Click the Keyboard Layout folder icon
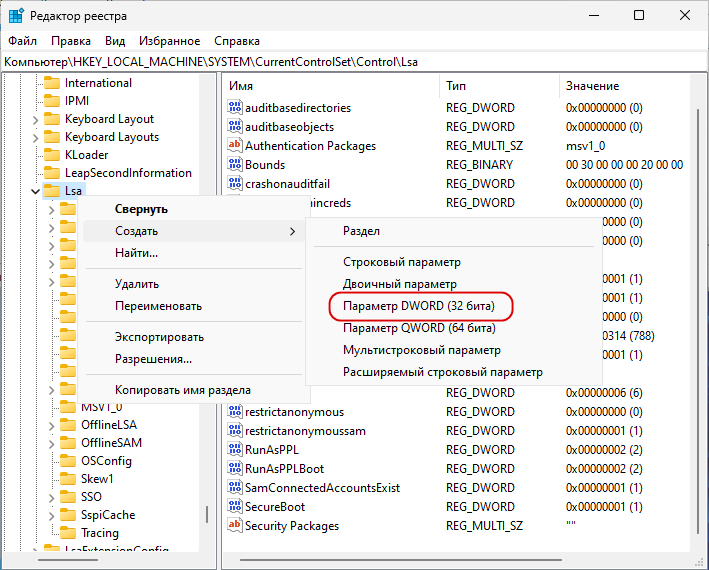The image size is (709, 570). [52, 119]
